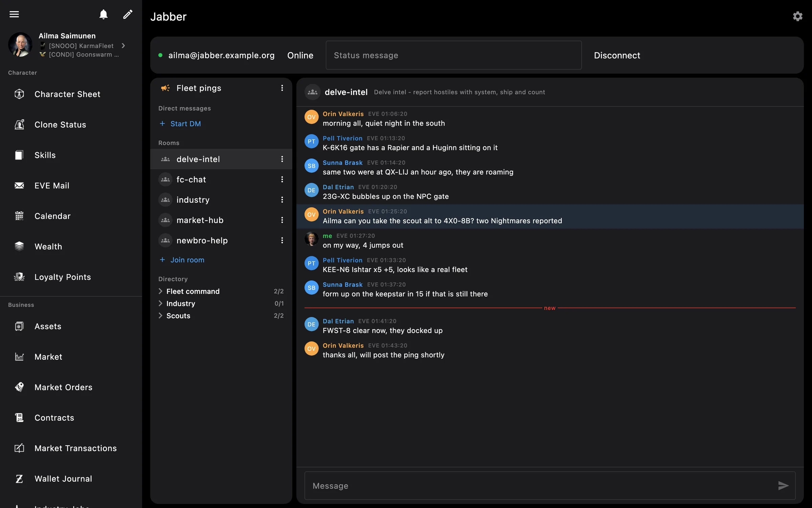Screen dimensions: 812x508
Task: Open the Calendar page
Action: point(71,216)
